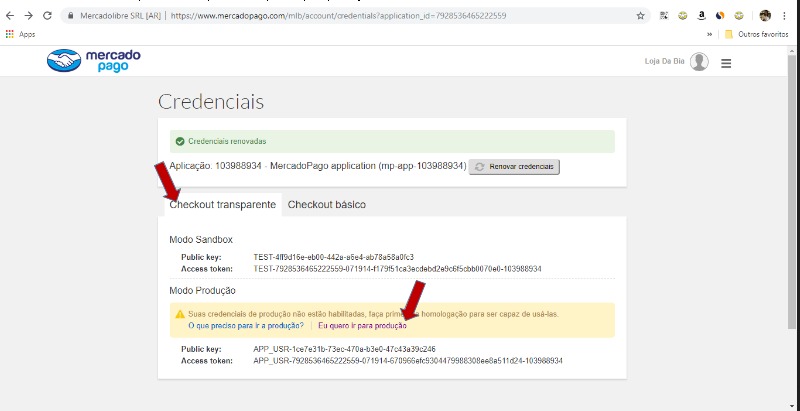The width and height of the screenshot is (800, 411).
Task: Go back to the previous page
Action: coord(9,16)
